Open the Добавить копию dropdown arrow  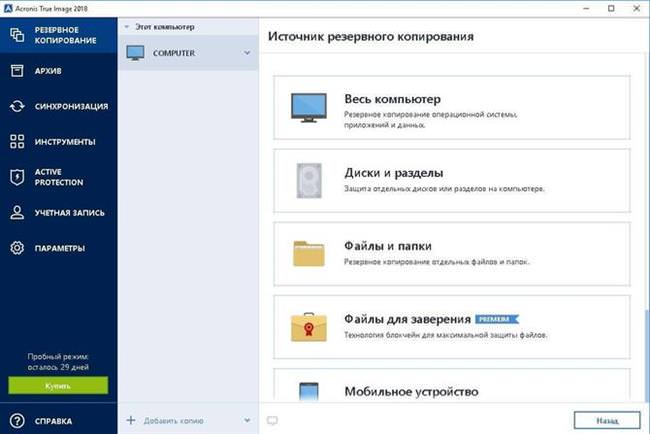[247, 420]
